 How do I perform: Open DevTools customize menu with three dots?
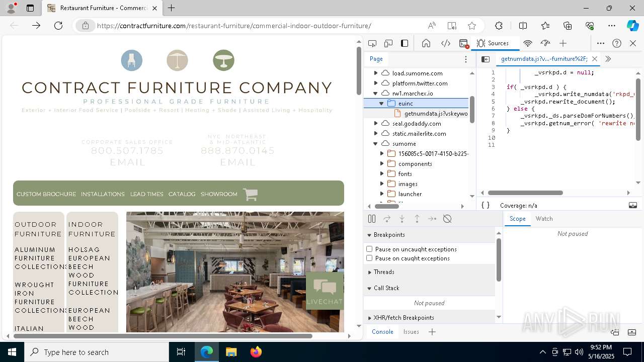point(601,43)
